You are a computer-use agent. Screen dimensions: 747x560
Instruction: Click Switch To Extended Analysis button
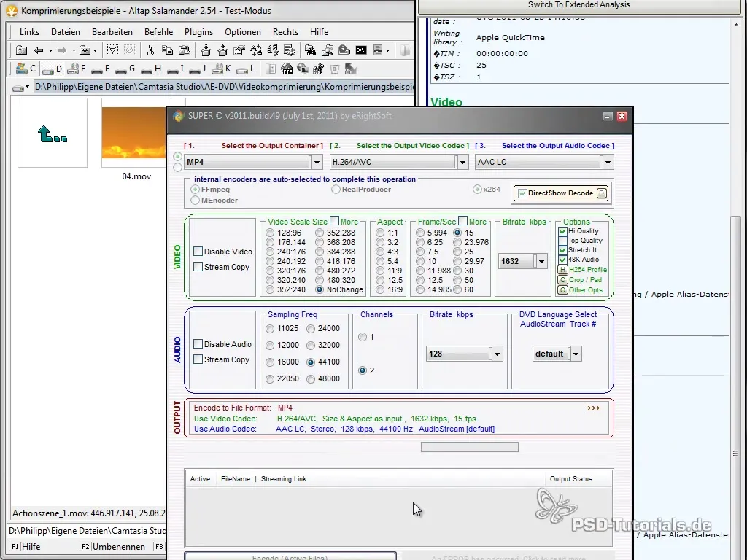[x=578, y=5]
